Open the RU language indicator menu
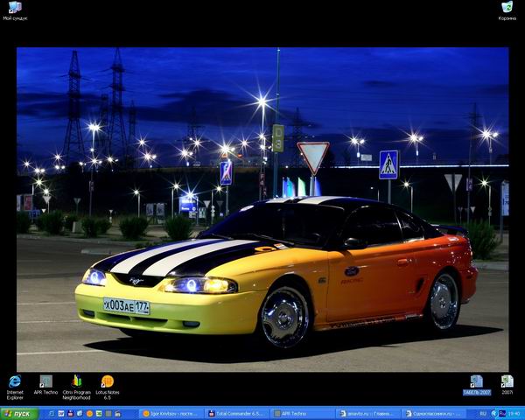 (x=482, y=414)
